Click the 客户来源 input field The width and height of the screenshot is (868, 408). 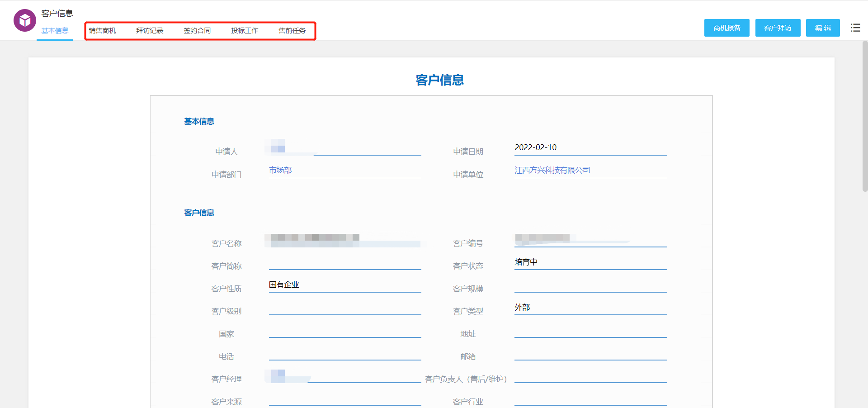[345, 398]
